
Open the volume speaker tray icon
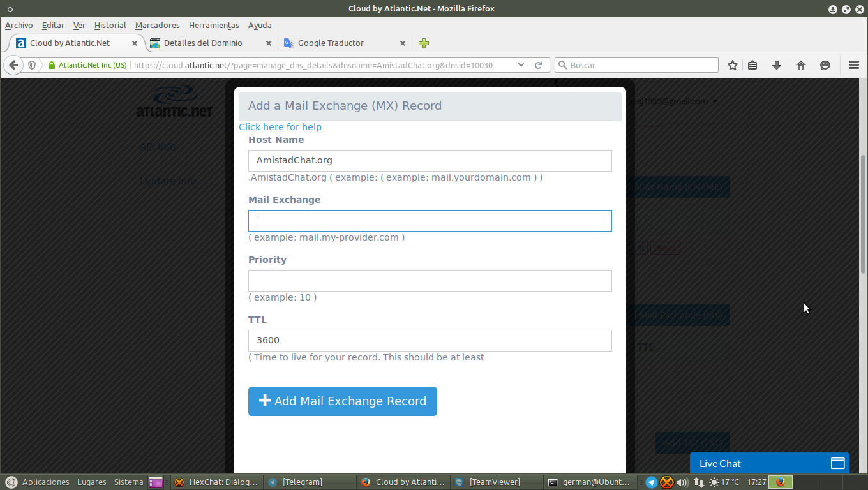pos(682,482)
